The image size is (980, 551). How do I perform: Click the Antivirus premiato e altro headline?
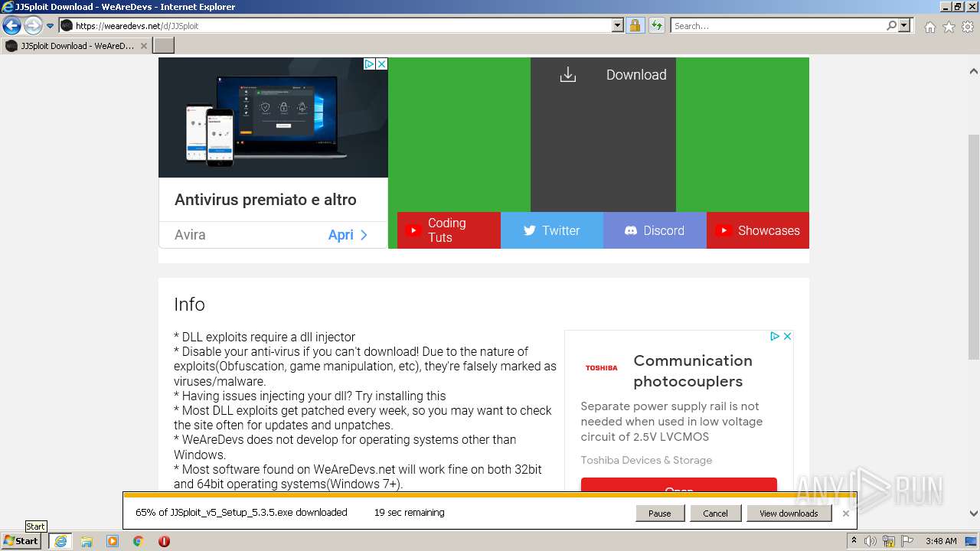click(266, 200)
